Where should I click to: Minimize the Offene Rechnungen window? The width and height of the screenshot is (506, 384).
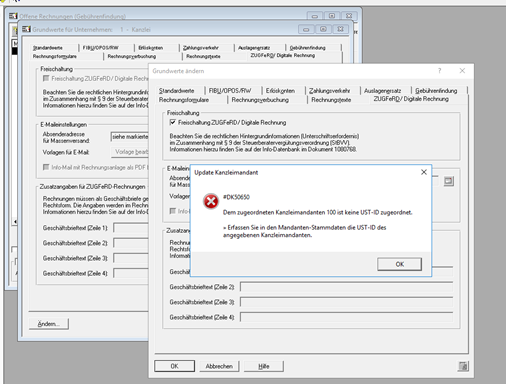(315, 16)
